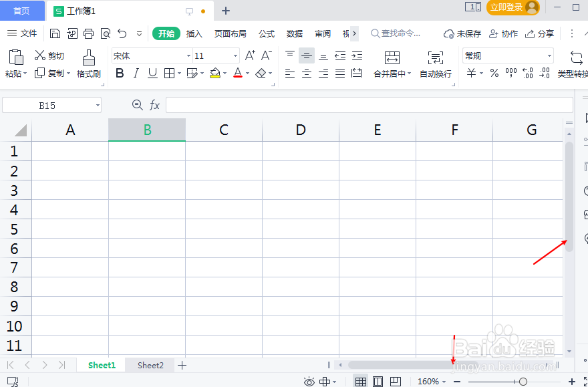This screenshot has width=588, height=387.
Task: Click the eraser clear formatting icon
Action: (261, 73)
